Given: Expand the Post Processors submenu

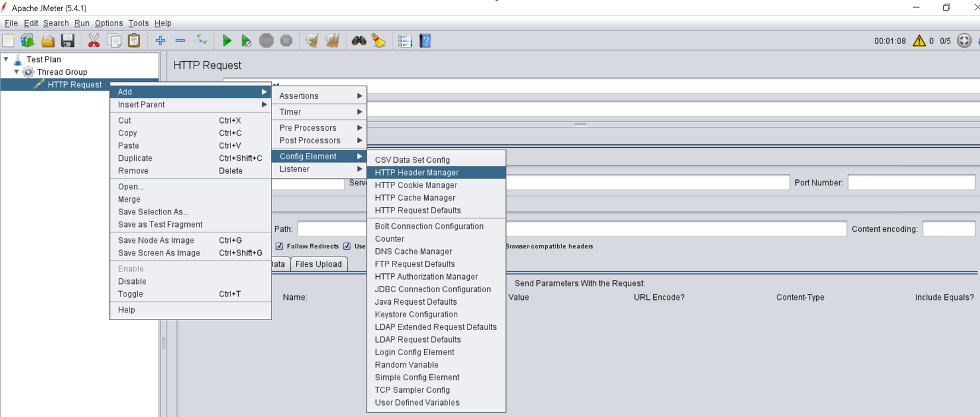Looking at the screenshot, I should (320, 140).
